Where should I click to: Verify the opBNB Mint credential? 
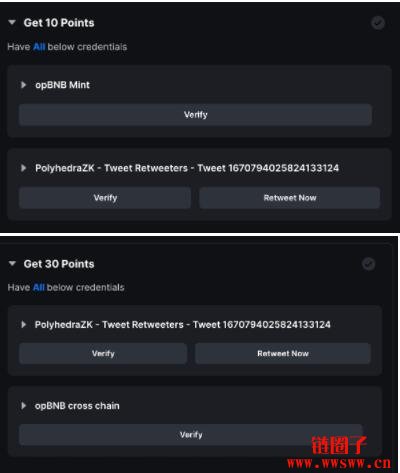[195, 115]
